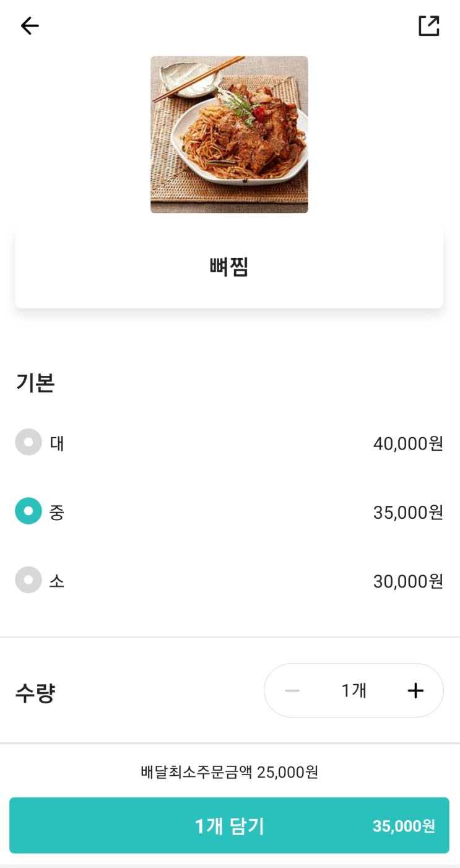Tap the 1개 quantity value display
The width and height of the screenshot is (460, 868).
coord(354,691)
